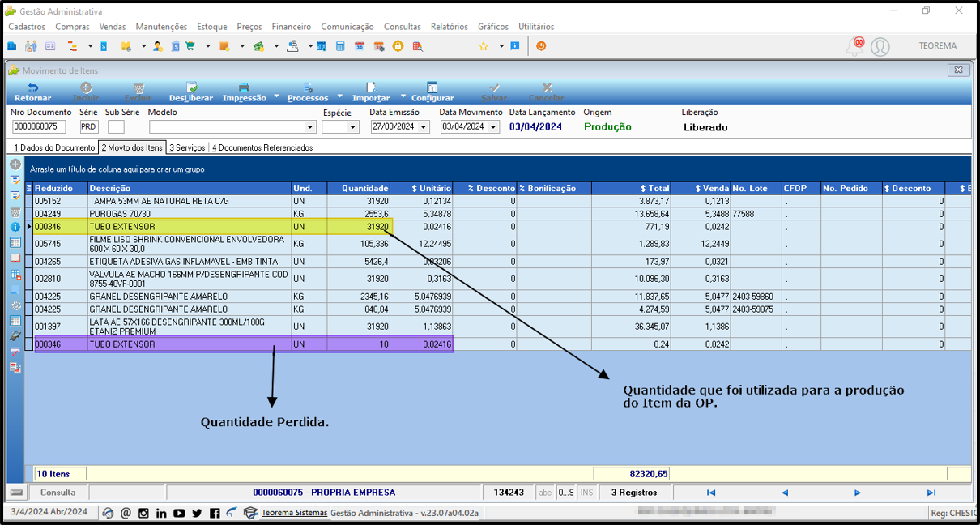Click the previous record navigation arrow
980x525 pixels.
pos(785,493)
